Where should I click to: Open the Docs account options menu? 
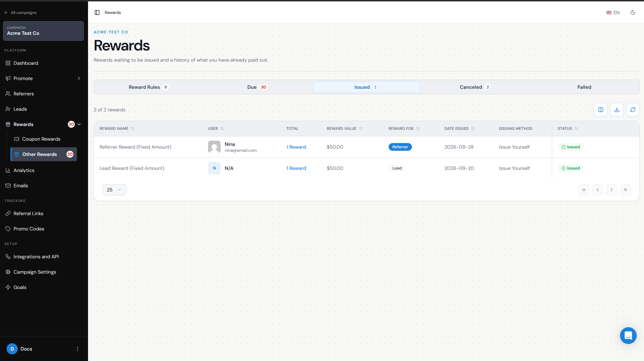coord(78,349)
